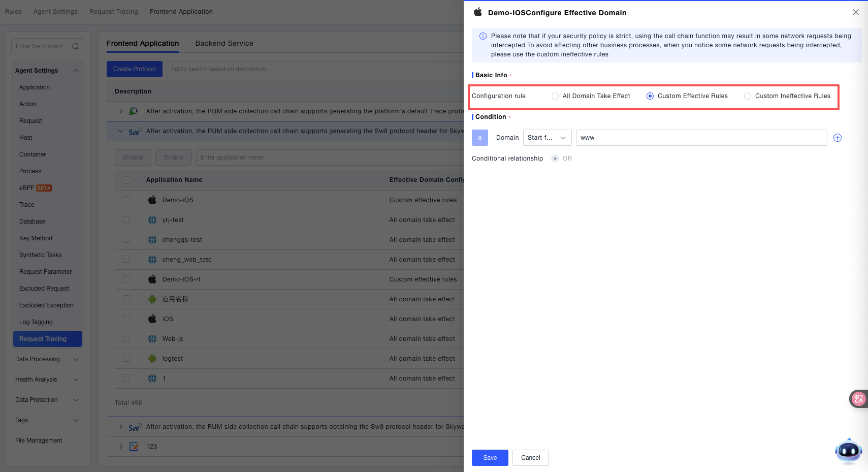Click the plus icon to add a condition
This screenshot has width=868, height=472.
[838, 138]
